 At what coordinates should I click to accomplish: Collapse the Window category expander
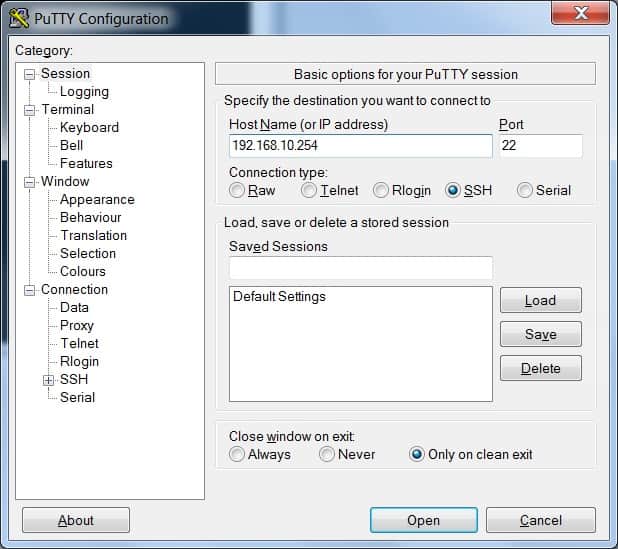click(30, 182)
